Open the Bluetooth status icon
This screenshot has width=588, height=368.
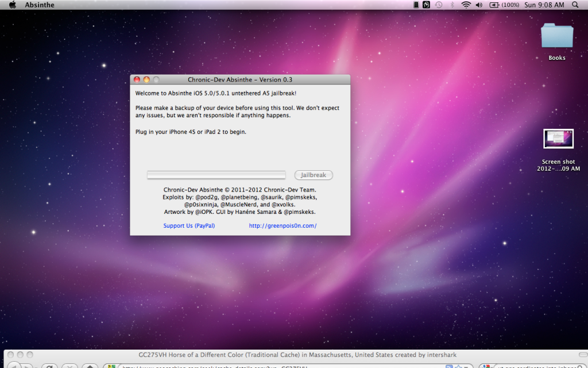(452, 5)
